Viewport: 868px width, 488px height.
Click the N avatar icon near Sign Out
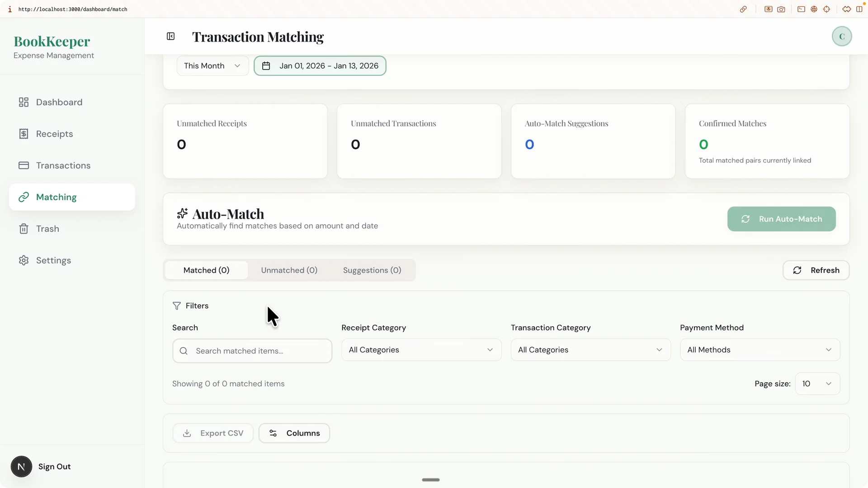[21, 467]
